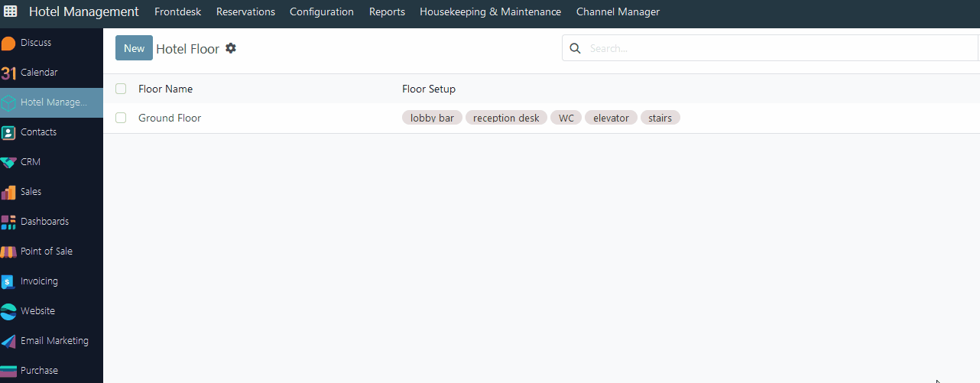980x383 pixels.
Task: Open the Calendar app icon
Action: point(8,73)
